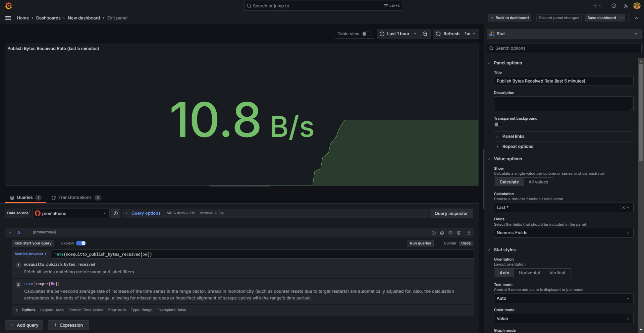Open the main navigation hamburger menu

pyautogui.click(x=8, y=18)
